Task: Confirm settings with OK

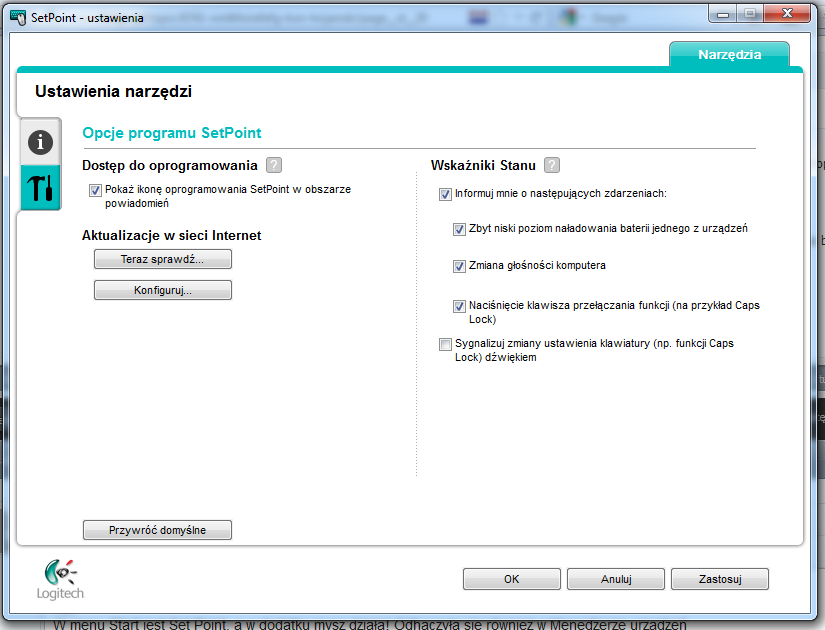Action: [x=512, y=579]
